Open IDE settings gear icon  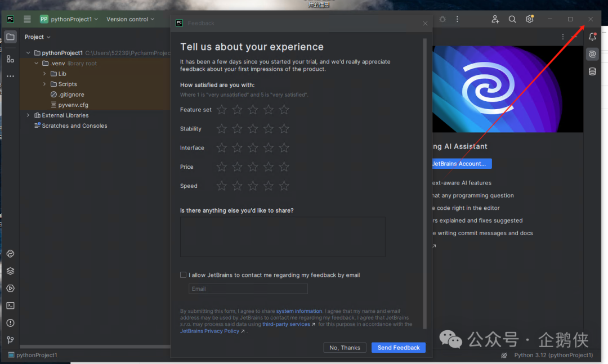[529, 19]
